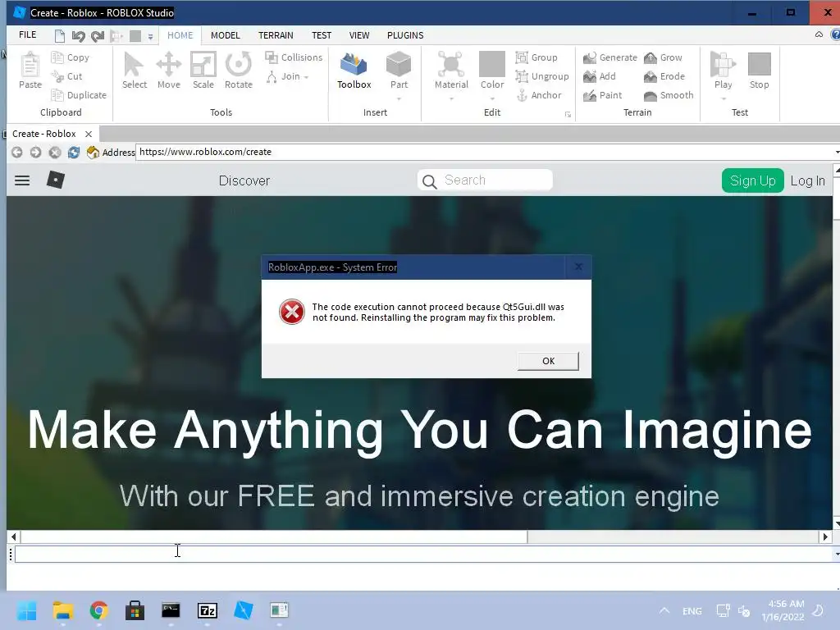Open the Toolbox panel
Image resolution: width=840 pixels, height=630 pixels.
tap(354, 71)
